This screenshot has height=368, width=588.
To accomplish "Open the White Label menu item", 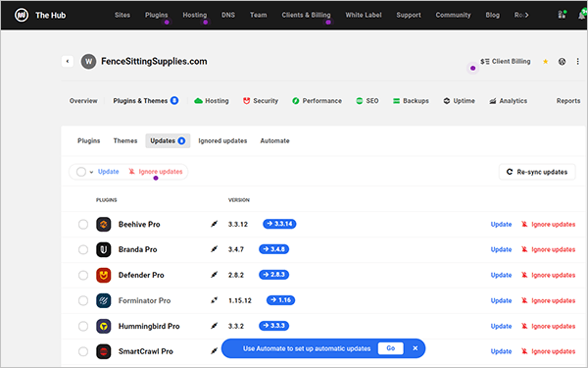I will [364, 15].
